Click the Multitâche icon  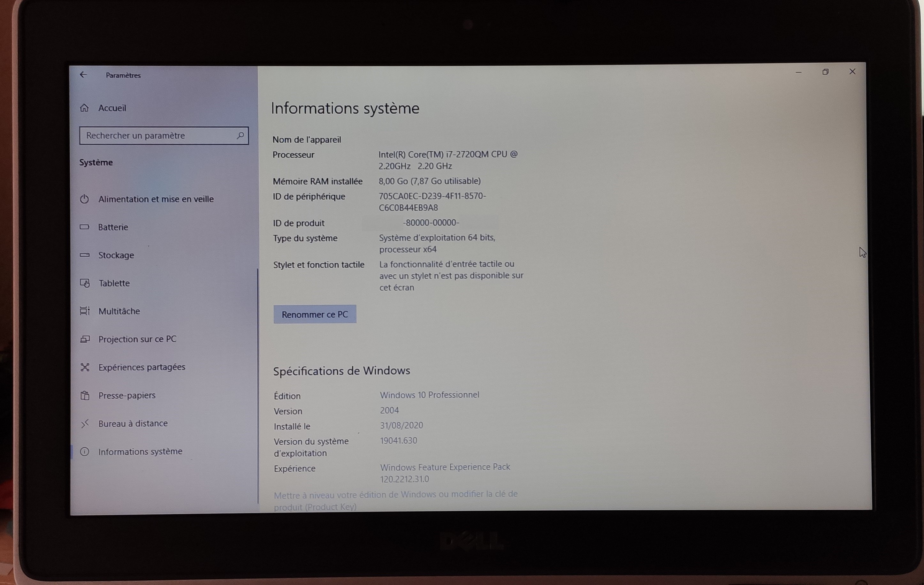click(85, 311)
